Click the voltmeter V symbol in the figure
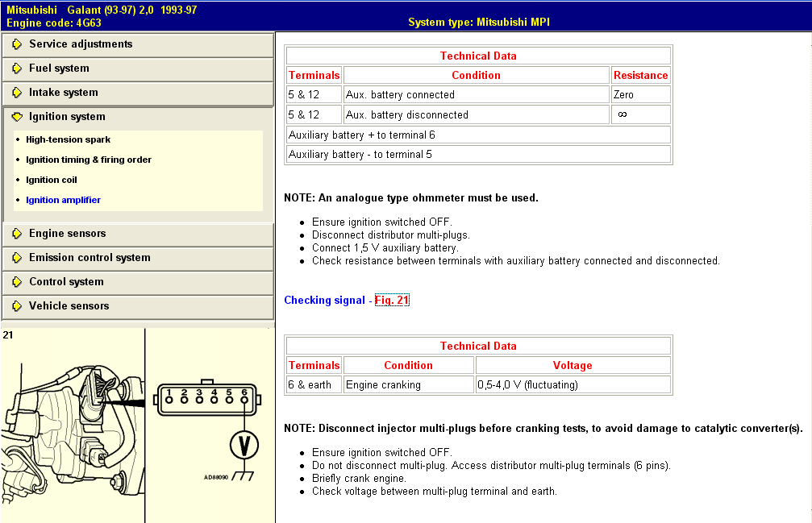This screenshot has height=523, width=812. tap(244, 445)
